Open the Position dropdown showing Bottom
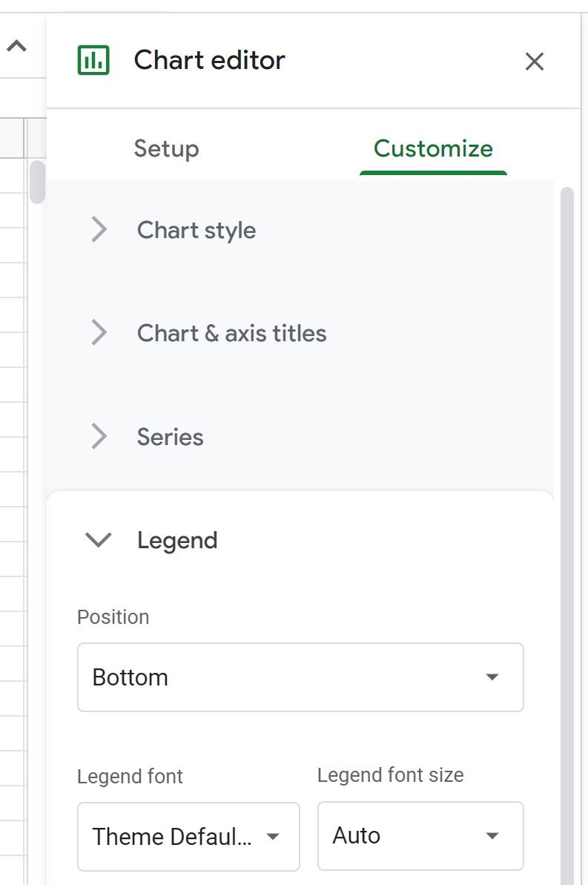The height and width of the screenshot is (885, 588). 300,677
